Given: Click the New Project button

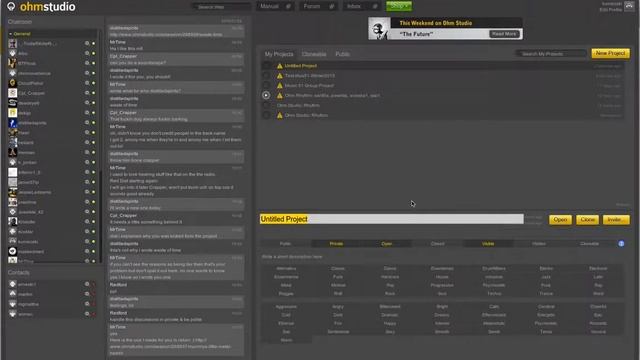Looking at the screenshot, I should tap(610, 53).
